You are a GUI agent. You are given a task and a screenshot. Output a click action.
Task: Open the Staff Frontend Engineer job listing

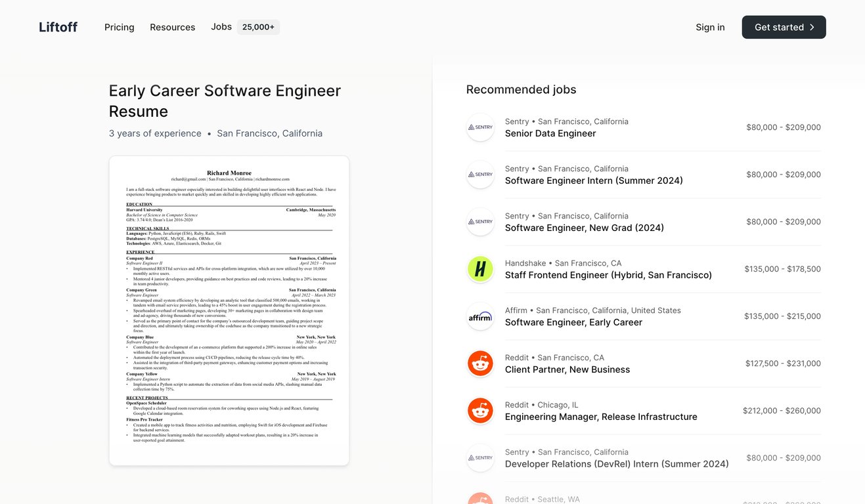click(x=608, y=275)
